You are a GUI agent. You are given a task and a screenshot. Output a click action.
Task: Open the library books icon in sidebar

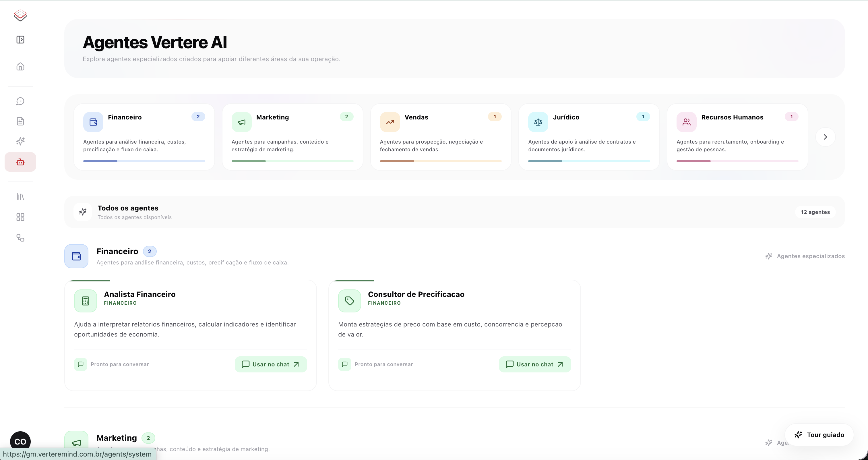click(20, 196)
